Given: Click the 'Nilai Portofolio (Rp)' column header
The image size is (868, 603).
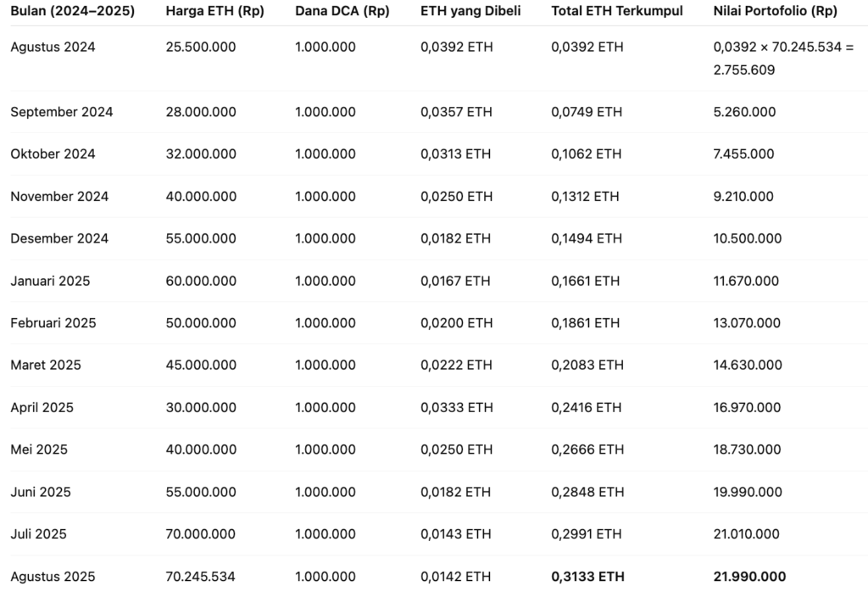Looking at the screenshot, I should point(775,12).
